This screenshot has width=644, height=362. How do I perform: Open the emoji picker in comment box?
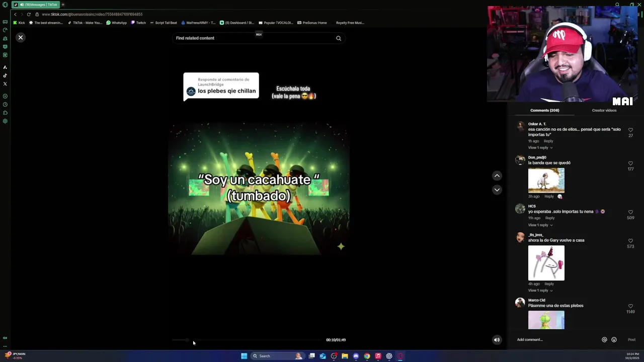coord(614,340)
